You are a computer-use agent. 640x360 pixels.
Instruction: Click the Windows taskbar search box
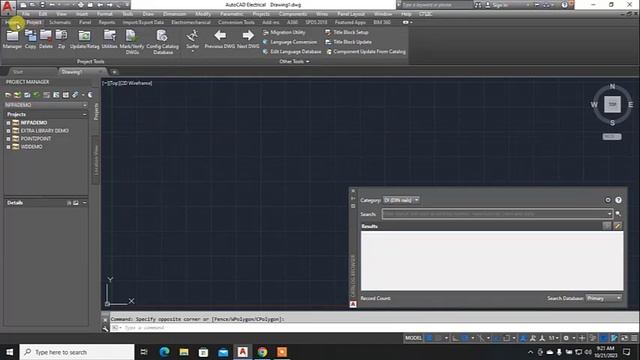pos(77,352)
